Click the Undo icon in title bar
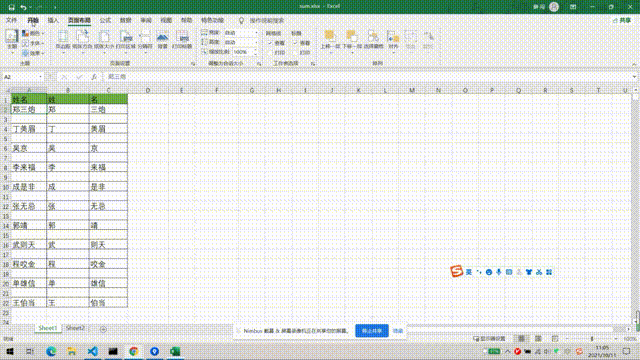This screenshot has width=640, height=360. point(23,7)
